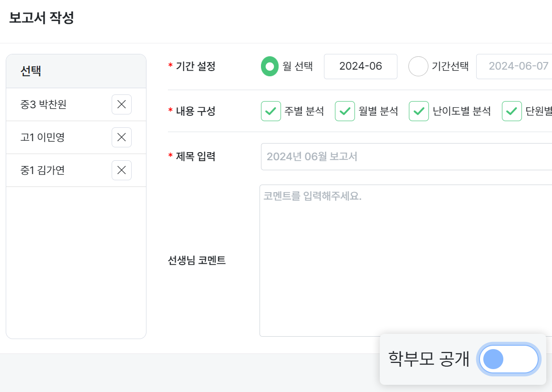Select the 월 선택 radio button
The width and height of the screenshot is (552, 392).
(x=270, y=66)
